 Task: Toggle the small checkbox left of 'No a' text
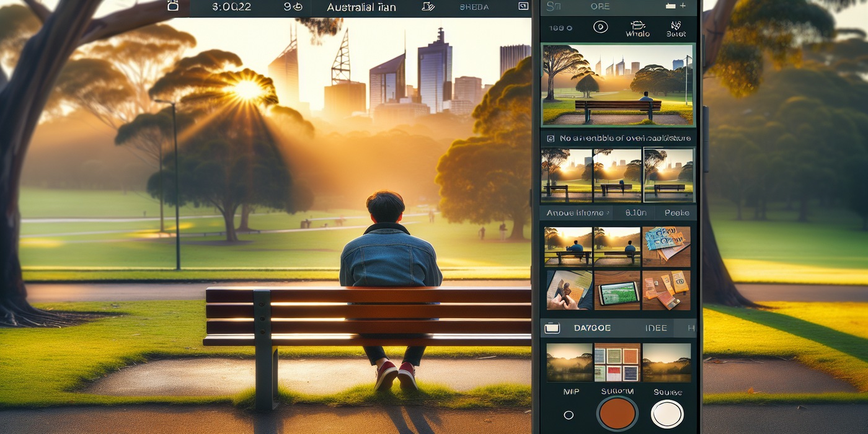550,138
